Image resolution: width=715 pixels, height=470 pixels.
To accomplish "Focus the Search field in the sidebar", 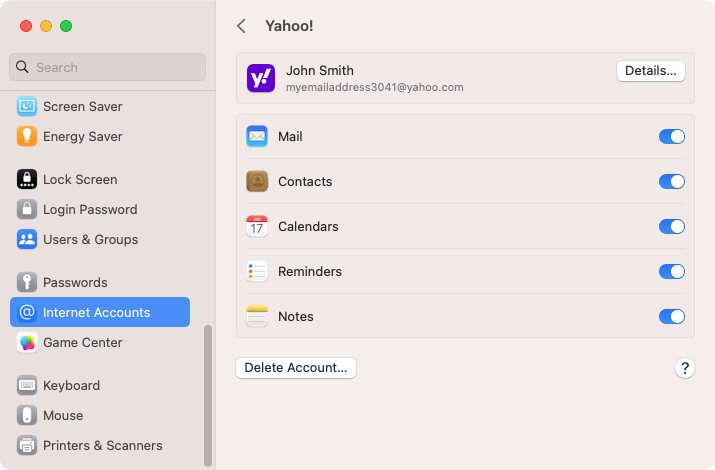I will [107, 67].
